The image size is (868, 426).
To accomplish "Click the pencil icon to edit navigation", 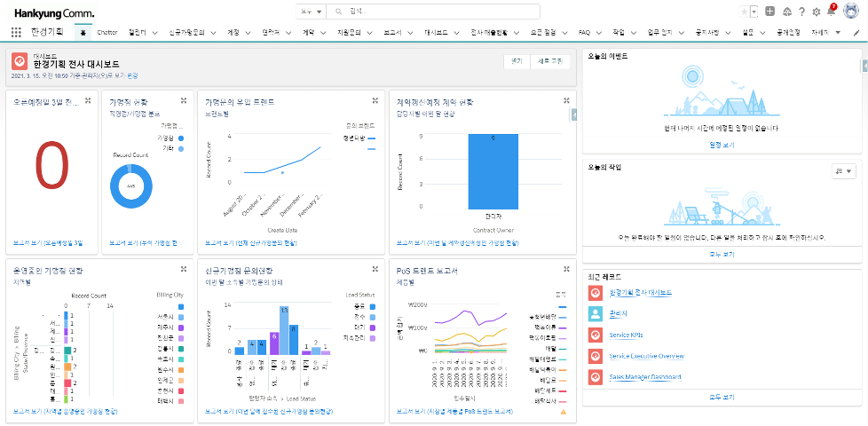I will [x=856, y=33].
